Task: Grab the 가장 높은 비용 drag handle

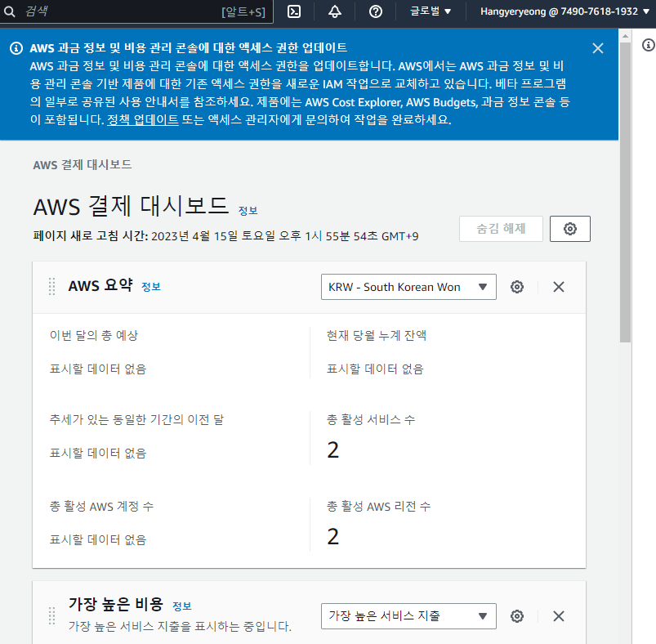Action: (x=52, y=616)
